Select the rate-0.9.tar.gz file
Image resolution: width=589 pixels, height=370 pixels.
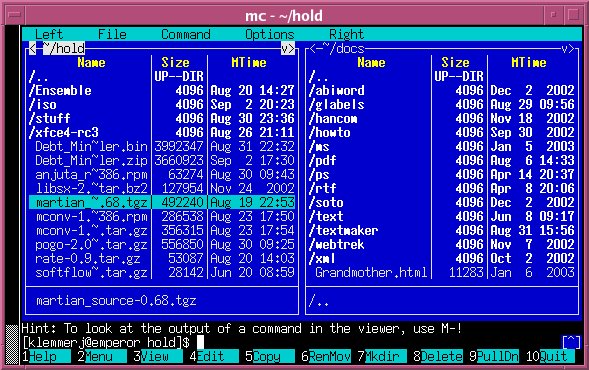162,258
